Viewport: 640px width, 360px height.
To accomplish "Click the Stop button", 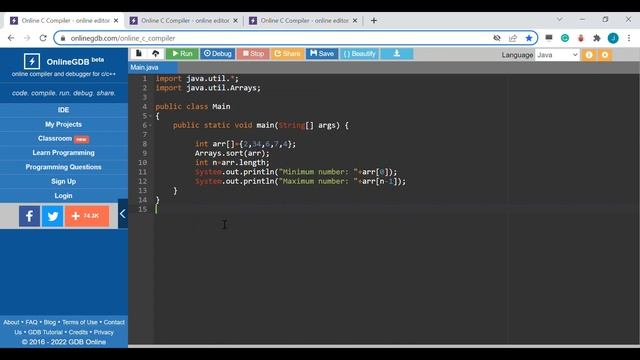I will point(253,53).
